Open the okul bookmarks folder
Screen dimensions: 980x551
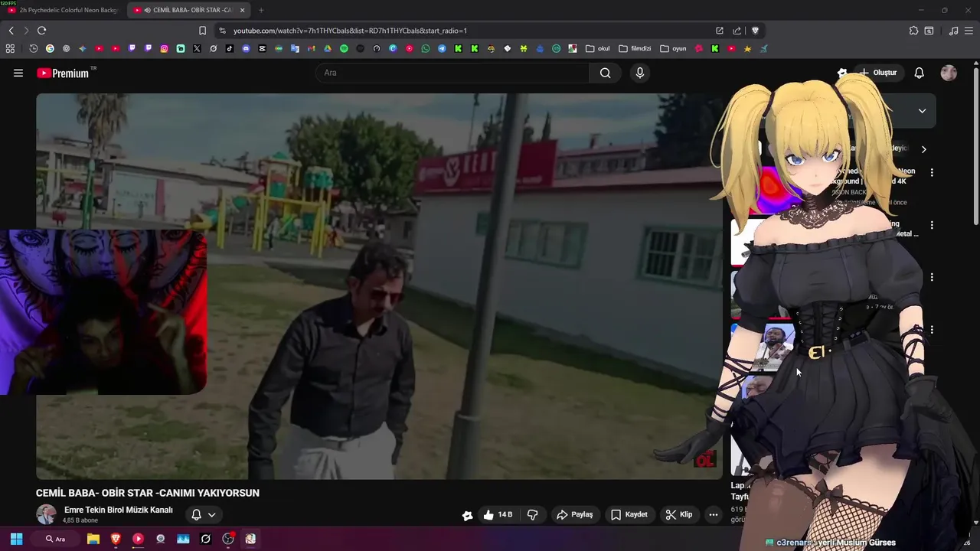(598, 48)
